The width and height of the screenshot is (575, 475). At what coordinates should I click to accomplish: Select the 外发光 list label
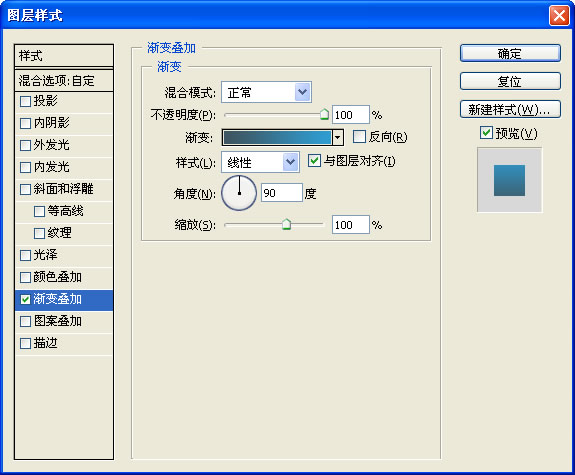coord(51,145)
